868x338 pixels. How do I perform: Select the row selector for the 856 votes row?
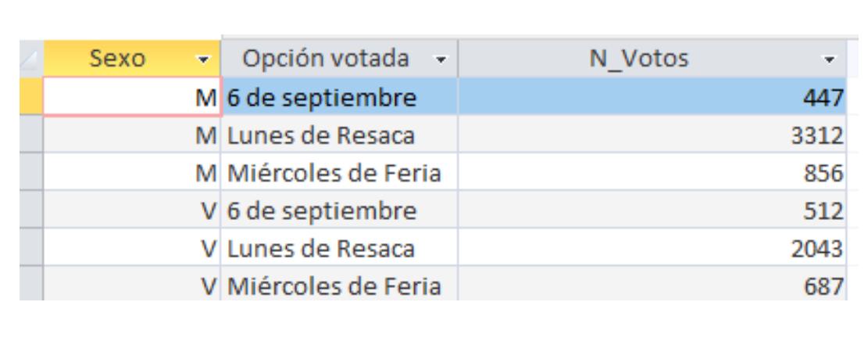click(31, 172)
